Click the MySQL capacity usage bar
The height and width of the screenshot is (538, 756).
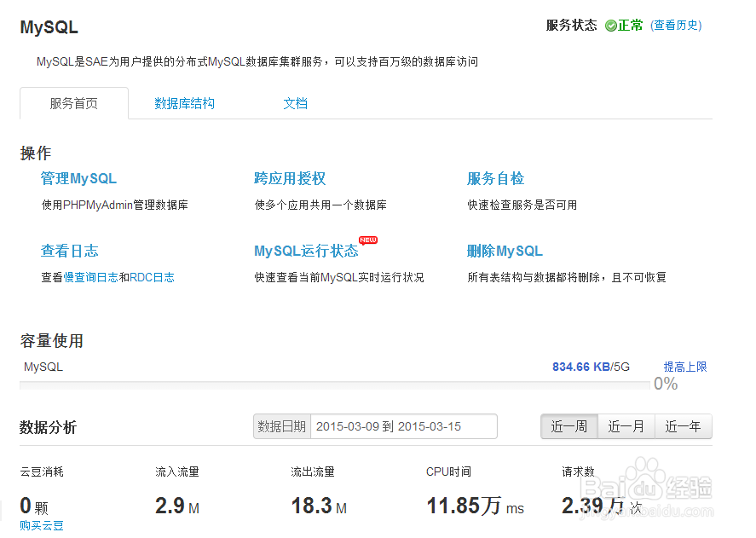335,385
